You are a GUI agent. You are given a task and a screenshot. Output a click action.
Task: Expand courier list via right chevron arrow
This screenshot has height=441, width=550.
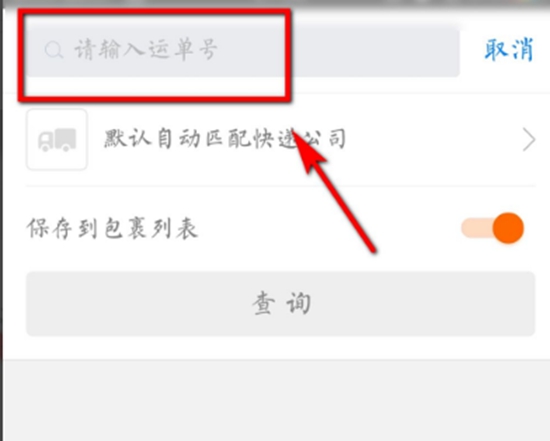tap(529, 139)
